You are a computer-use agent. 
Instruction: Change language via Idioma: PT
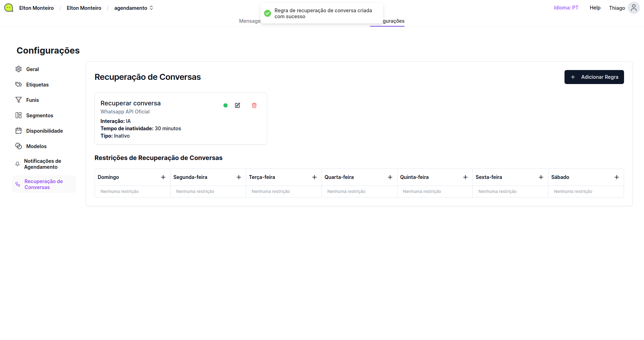point(566,8)
